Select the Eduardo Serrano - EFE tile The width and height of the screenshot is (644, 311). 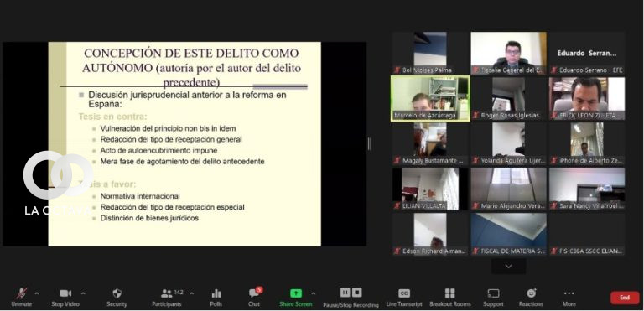coord(587,53)
